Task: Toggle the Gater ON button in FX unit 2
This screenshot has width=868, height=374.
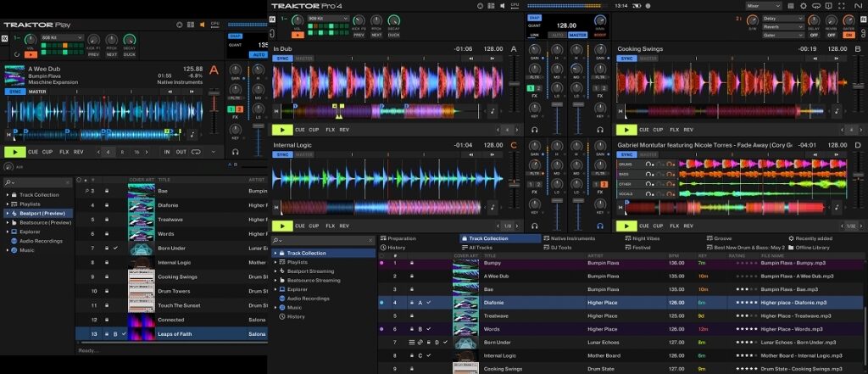Action: [849, 35]
